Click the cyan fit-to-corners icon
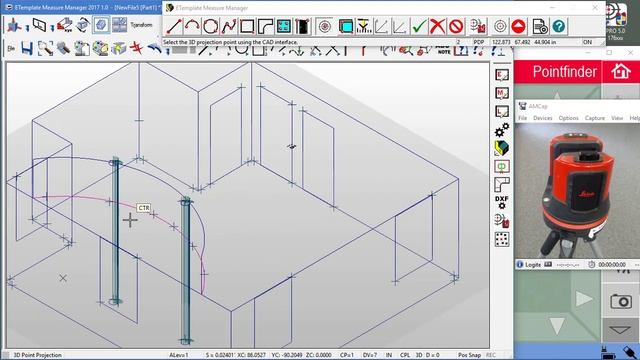This screenshot has width=640, height=360. (x=284, y=27)
